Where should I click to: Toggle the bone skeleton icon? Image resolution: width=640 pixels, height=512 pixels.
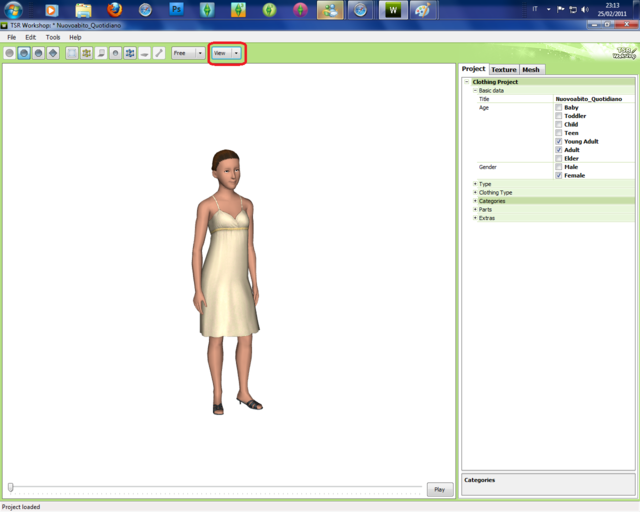(159, 53)
